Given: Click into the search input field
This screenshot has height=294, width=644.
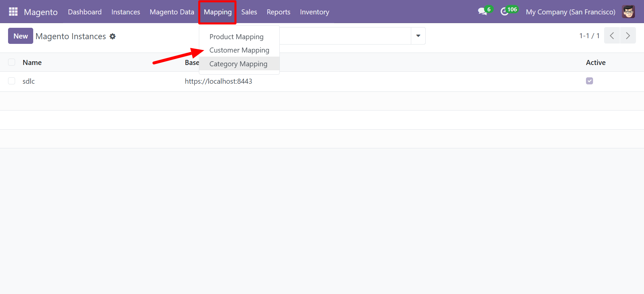Looking at the screenshot, I should (345, 36).
